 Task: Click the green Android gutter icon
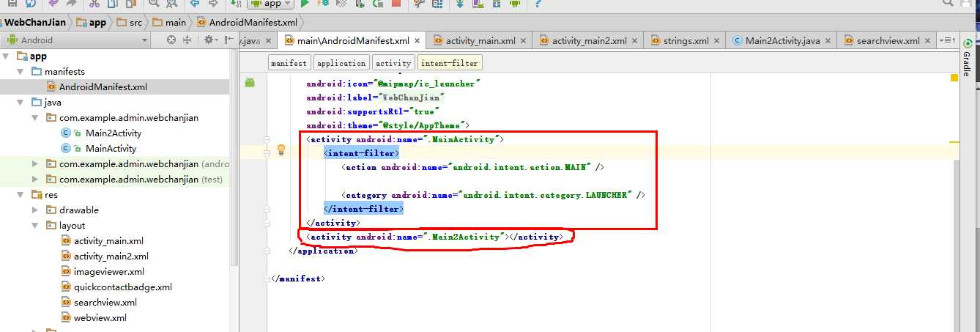point(250,83)
